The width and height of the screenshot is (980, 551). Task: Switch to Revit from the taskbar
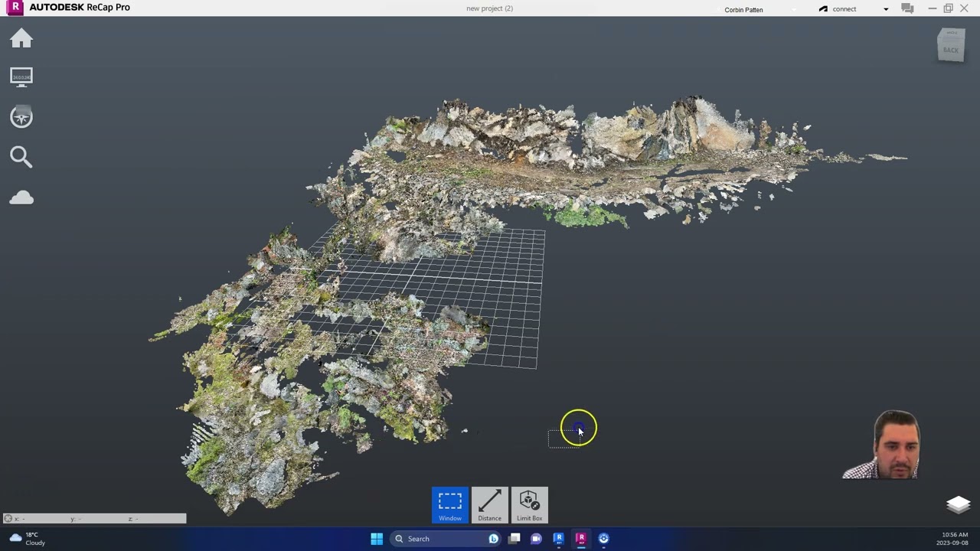point(559,539)
